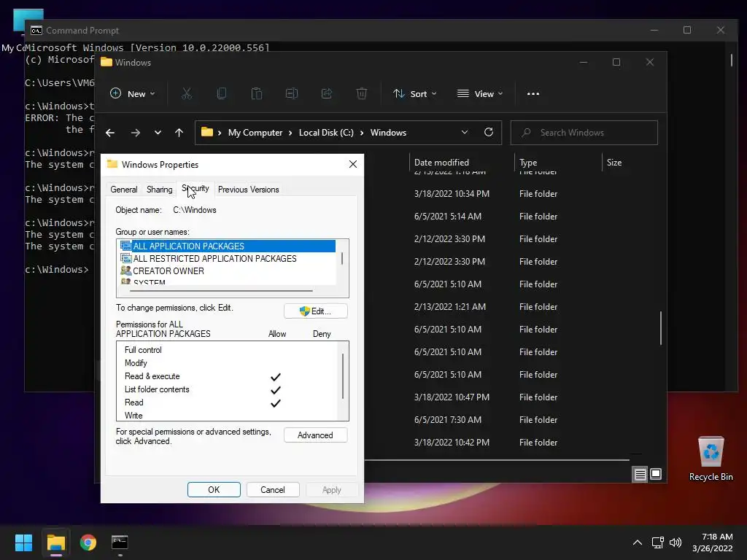
Task: Click the Command Prompt vertical scrollbar
Action: coord(731,60)
